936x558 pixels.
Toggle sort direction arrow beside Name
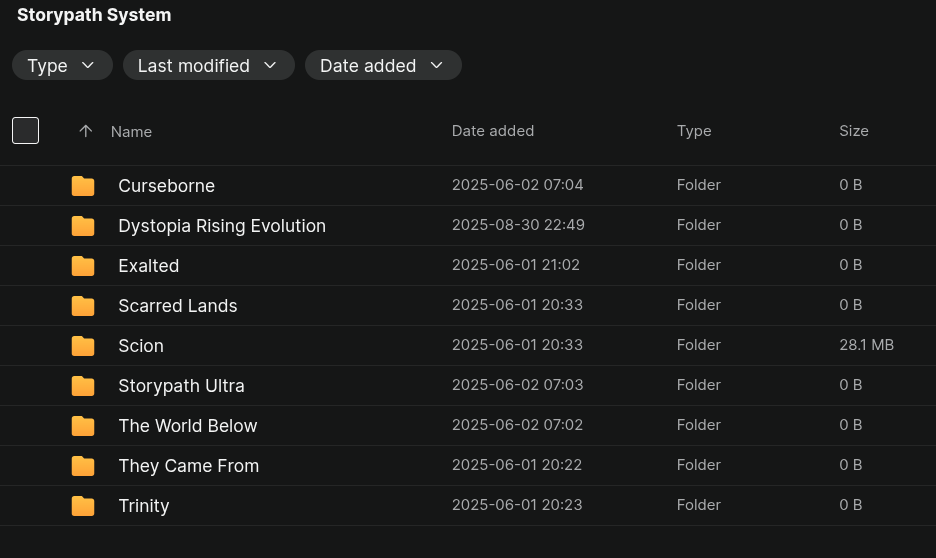tap(85, 131)
